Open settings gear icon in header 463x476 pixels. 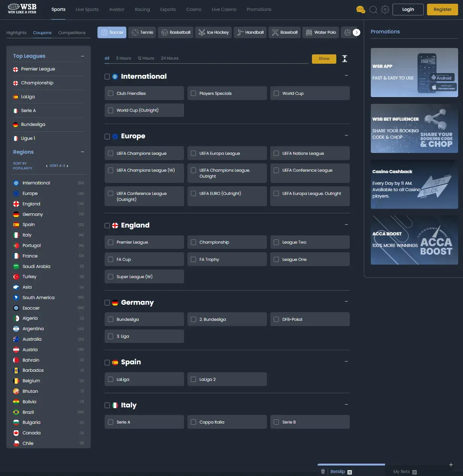pos(385,9)
